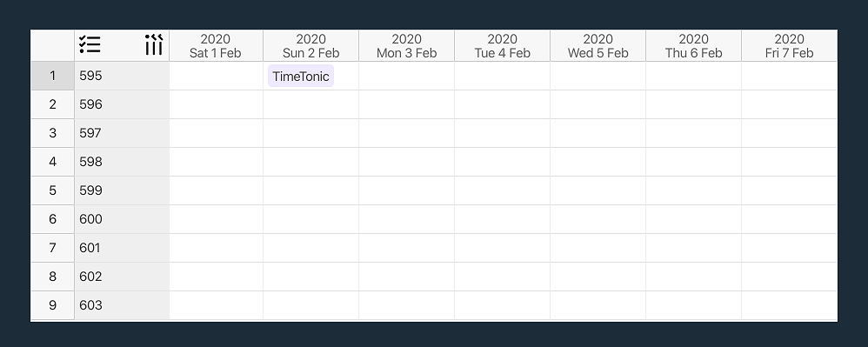Open the TimeTonic event tag
The image size is (868, 347).
301,77
